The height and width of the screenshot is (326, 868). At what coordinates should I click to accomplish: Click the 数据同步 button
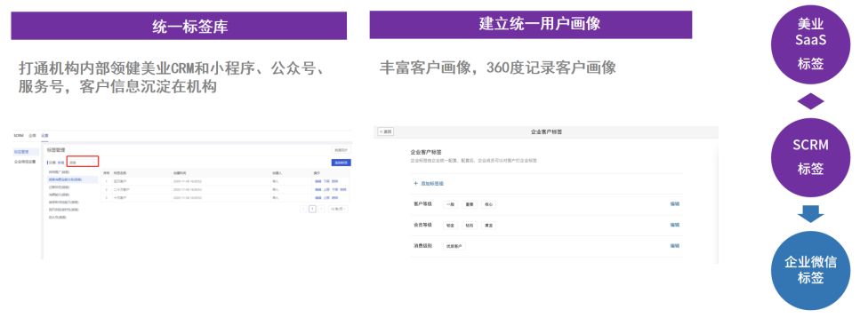pos(341,150)
